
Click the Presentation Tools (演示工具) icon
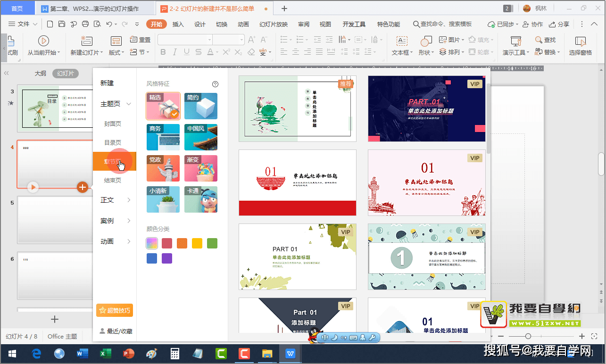[x=516, y=41]
